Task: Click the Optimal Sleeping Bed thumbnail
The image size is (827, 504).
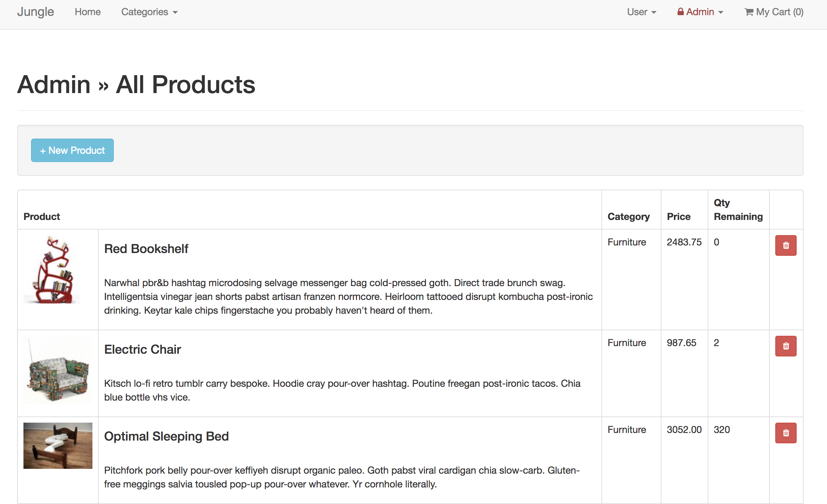Action: 58,446
